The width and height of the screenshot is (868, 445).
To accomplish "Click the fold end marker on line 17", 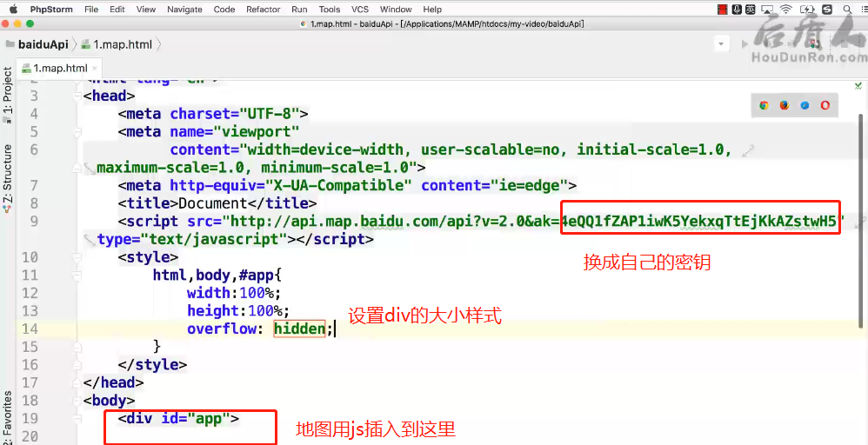I will pos(77,382).
